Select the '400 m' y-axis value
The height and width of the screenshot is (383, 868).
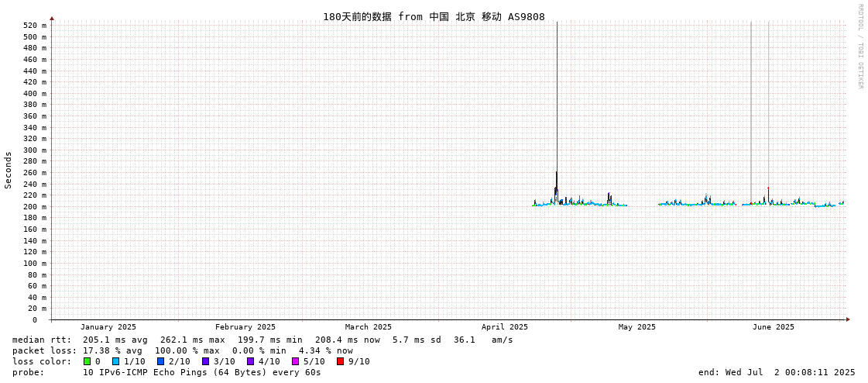pos(36,93)
